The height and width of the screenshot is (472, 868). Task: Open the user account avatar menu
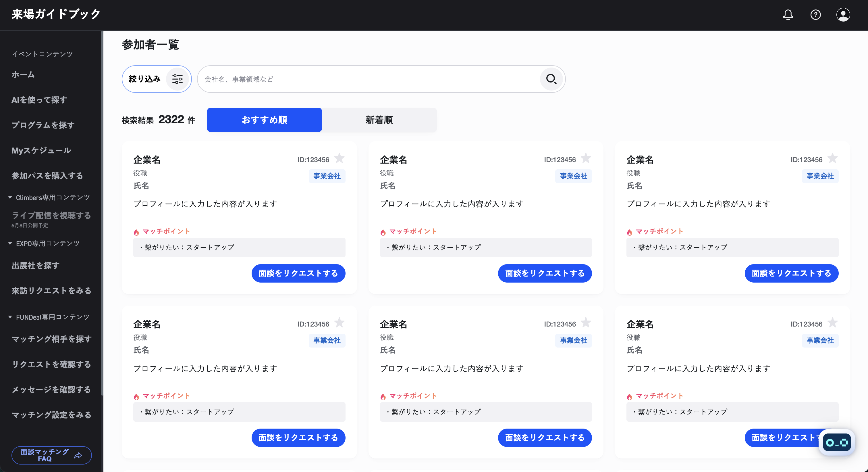coord(843,14)
